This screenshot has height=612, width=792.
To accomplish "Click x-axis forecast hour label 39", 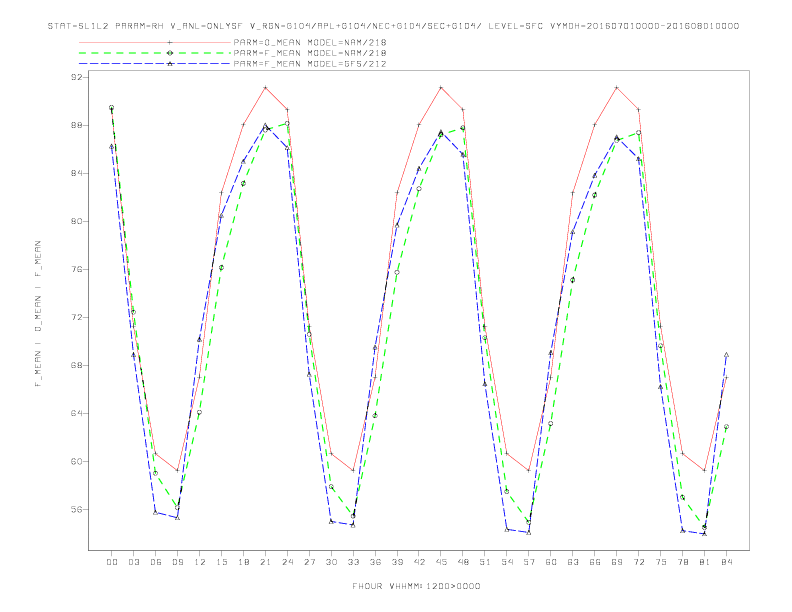I will [397, 562].
